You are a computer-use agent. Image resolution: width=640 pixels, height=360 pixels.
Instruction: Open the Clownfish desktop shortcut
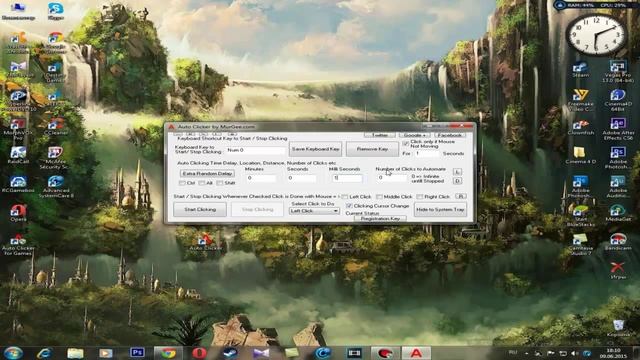click(580, 127)
